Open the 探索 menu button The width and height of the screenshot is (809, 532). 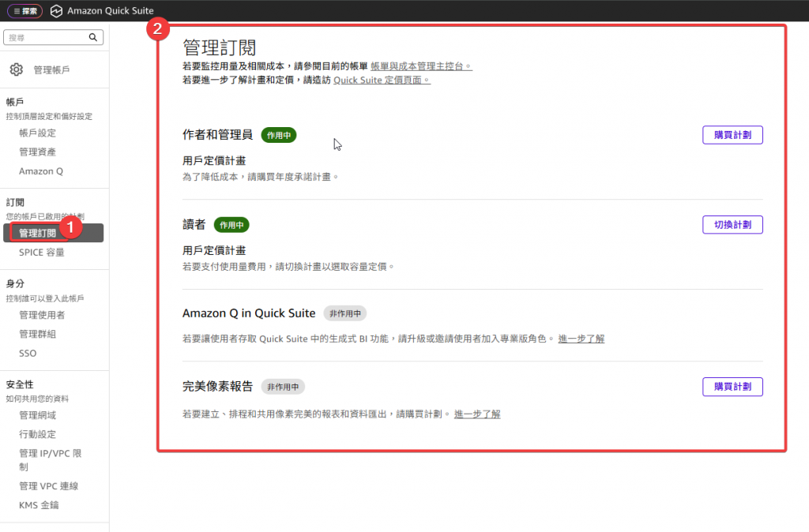click(x=24, y=11)
